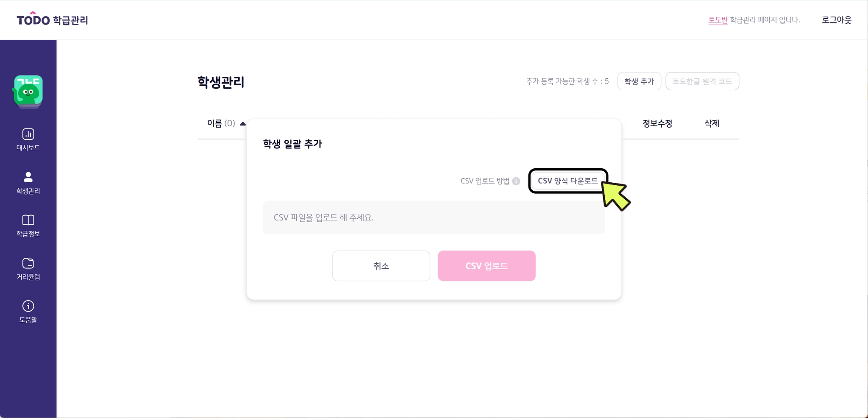Click the 도움말 info circle icon
Screen dimensions: 868x418
pos(28,306)
